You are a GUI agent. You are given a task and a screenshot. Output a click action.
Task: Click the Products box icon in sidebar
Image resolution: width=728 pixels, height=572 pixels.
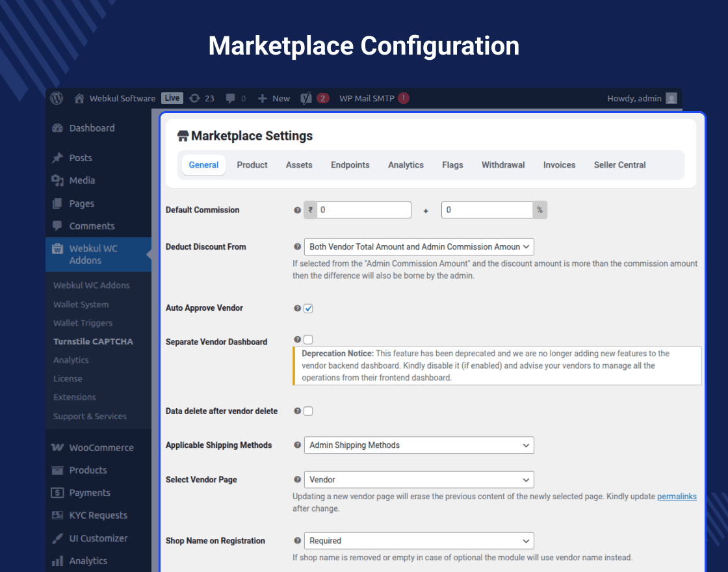pos(58,471)
